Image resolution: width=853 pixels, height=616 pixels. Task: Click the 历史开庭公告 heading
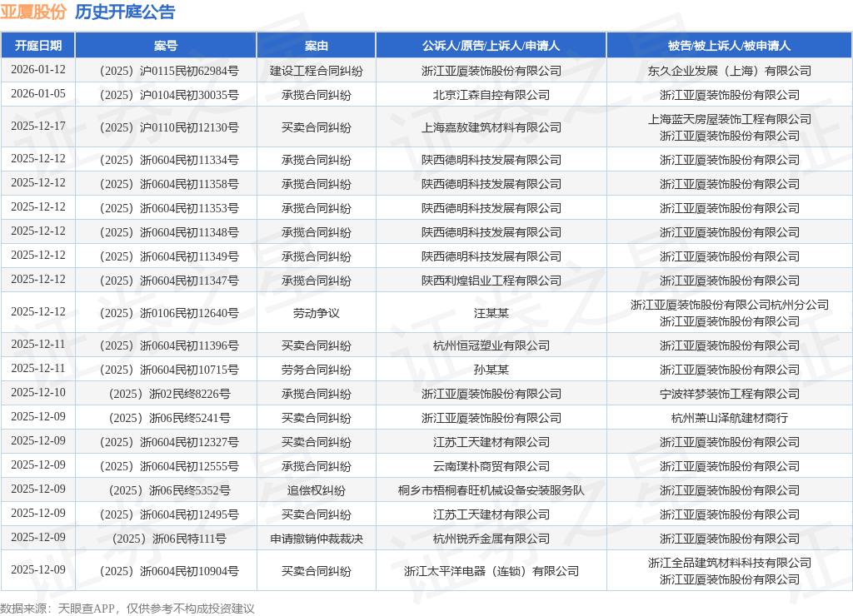pyautogui.click(x=125, y=12)
